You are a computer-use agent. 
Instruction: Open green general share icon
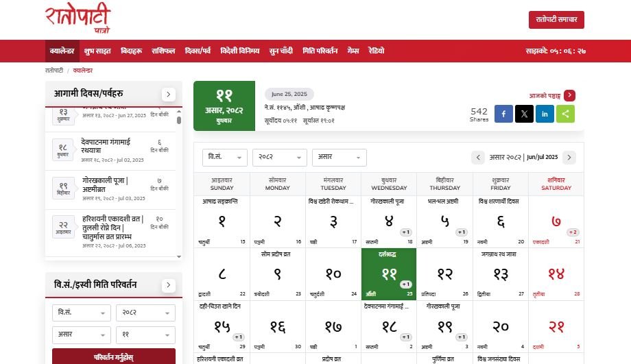565,114
